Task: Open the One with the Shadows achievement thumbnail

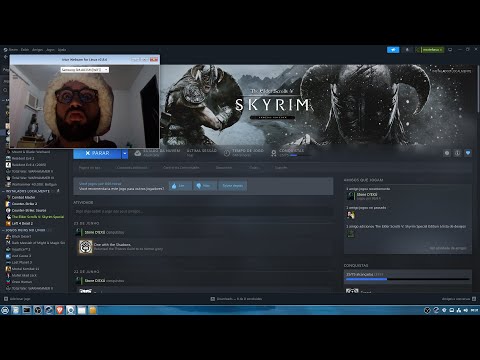Action: [86, 247]
